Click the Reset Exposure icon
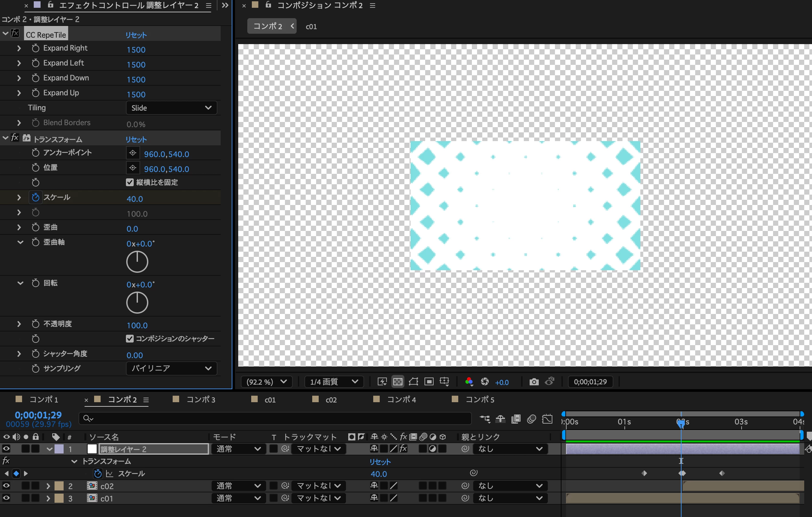The image size is (812, 517). tap(485, 381)
